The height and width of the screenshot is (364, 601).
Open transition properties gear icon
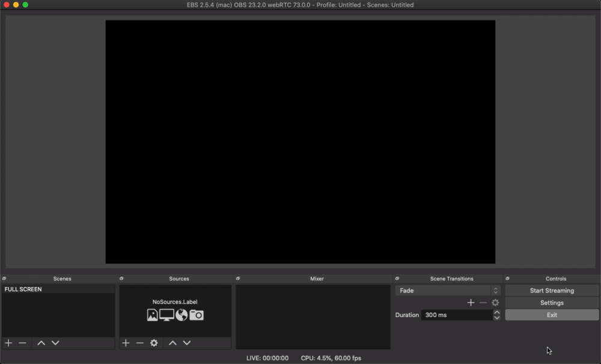(495, 303)
